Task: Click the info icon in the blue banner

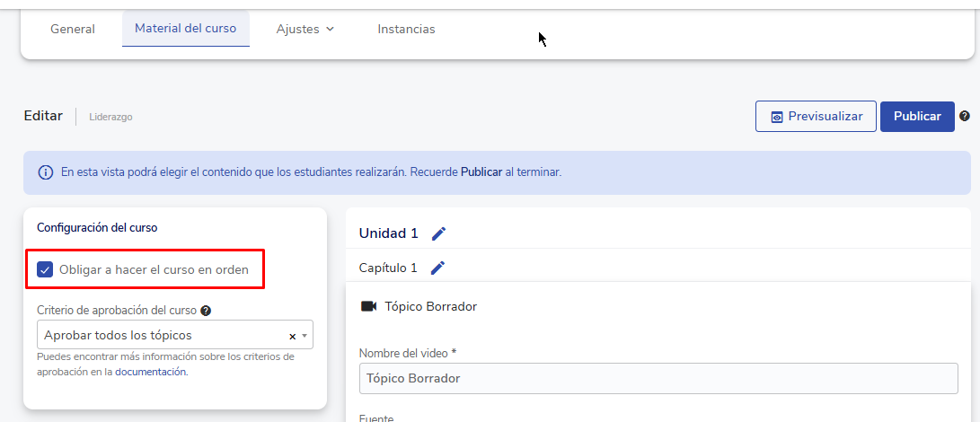Action: coord(45,172)
